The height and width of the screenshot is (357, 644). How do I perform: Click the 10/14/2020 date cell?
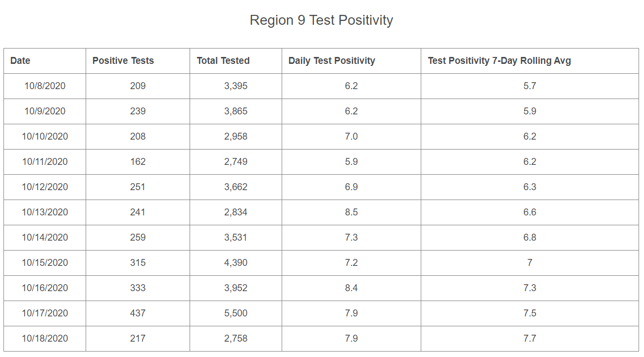click(45, 238)
